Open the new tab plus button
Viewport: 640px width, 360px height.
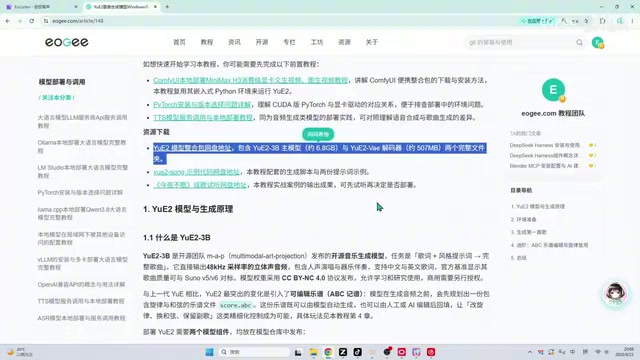coord(167,7)
